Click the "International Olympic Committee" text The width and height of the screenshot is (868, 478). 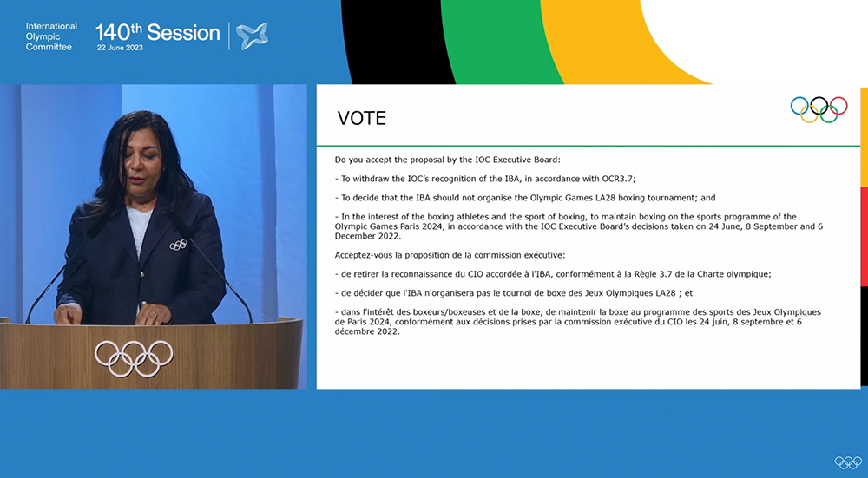tap(51, 36)
